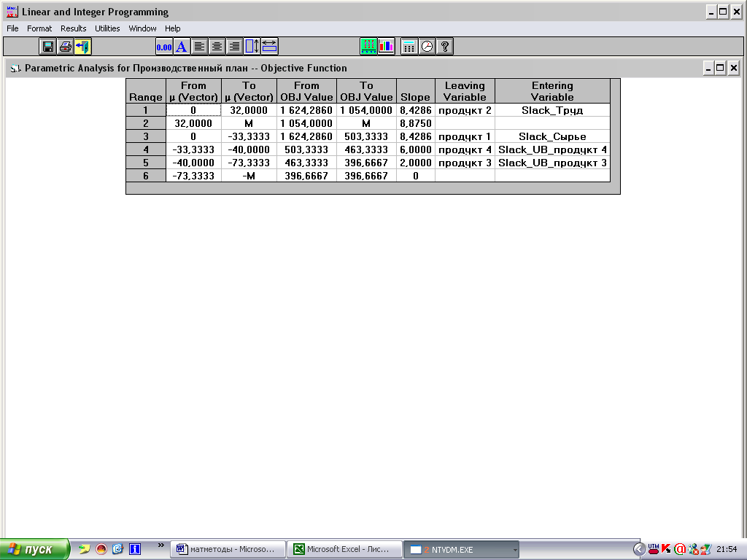The height and width of the screenshot is (560, 747).
Task: Click the 1 054,0000 To OBJ Value cell
Action: pyautogui.click(x=366, y=111)
